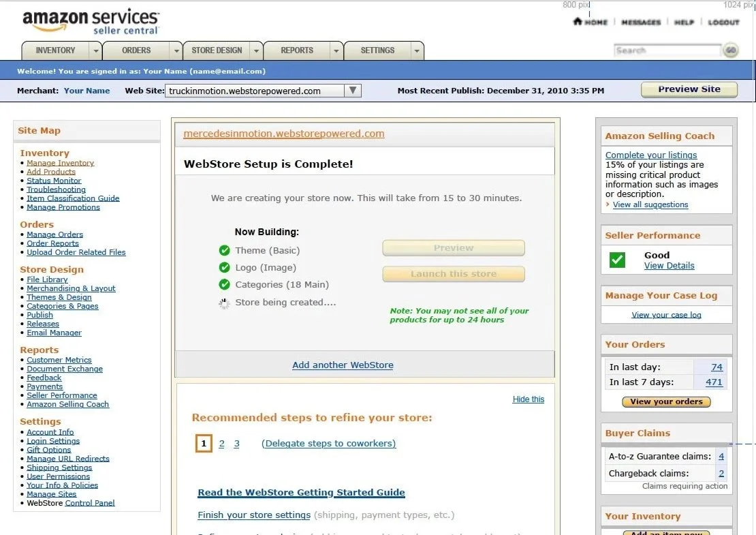Click the Launch this store button

click(453, 274)
